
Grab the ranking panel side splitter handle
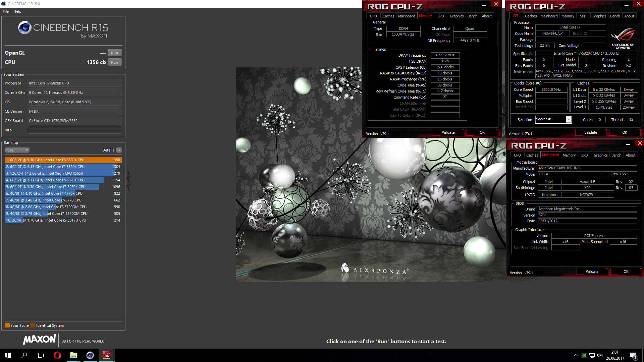point(128,181)
